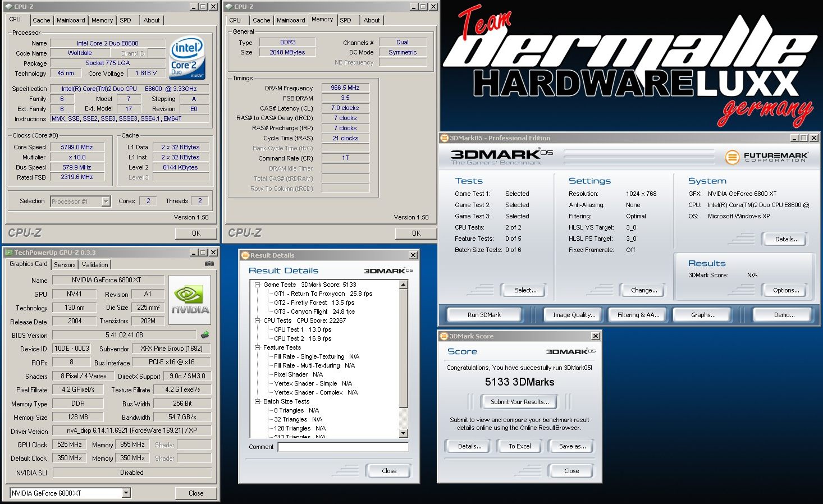Screen dimensions: 823x504
Task: Click the Result Details scrollbar down arrow
Action: point(403,433)
